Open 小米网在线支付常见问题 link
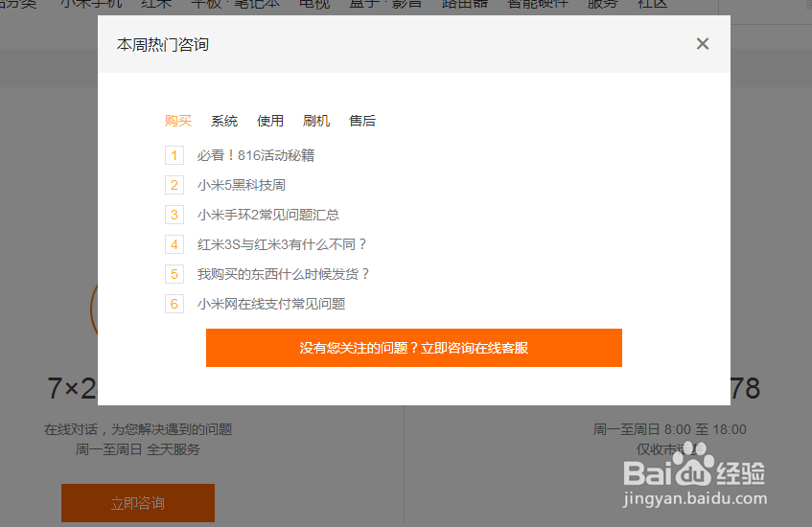The height and width of the screenshot is (527, 812). click(x=271, y=304)
